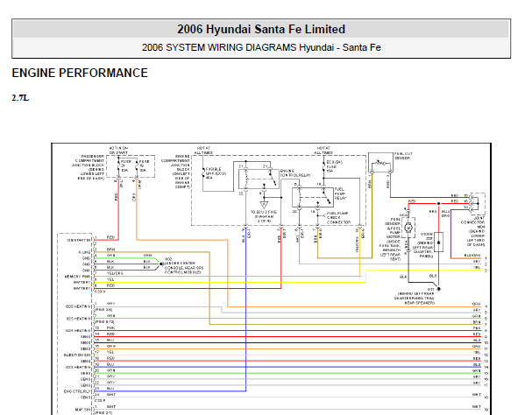The width and height of the screenshot is (532, 415).
Task: Click the "PASSENGER COMPARTMENT JUNCTION BLOCK" label
Action: coord(89,163)
